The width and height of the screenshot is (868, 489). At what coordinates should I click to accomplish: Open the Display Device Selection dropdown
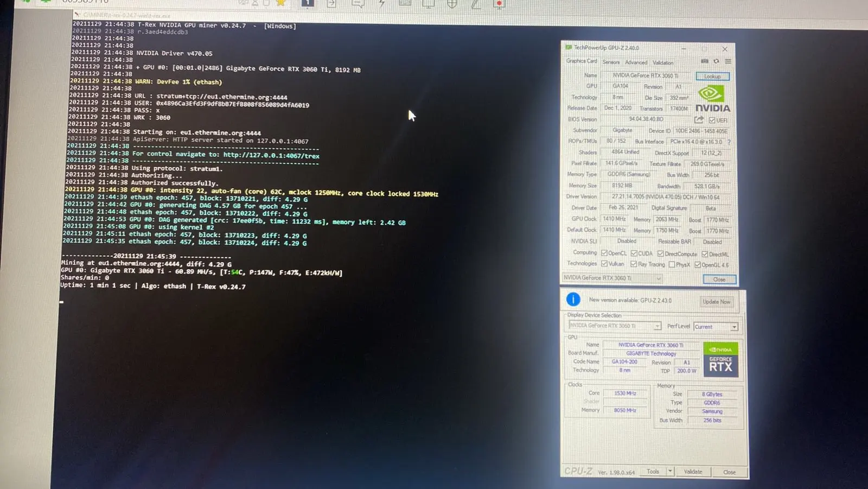point(615,326)
